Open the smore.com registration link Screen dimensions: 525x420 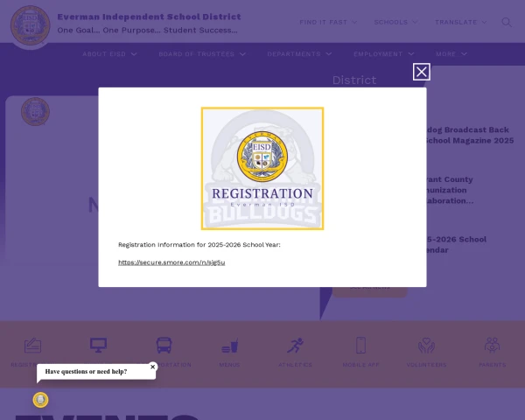pyautogui.click(x=171, y=262)
